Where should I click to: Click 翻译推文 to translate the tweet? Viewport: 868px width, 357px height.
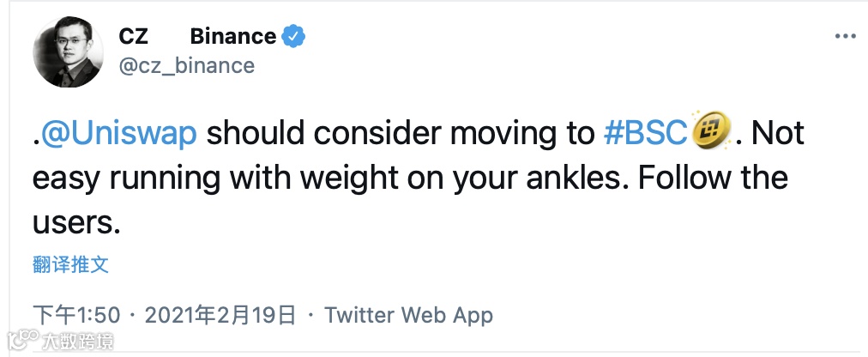point(70,264)
